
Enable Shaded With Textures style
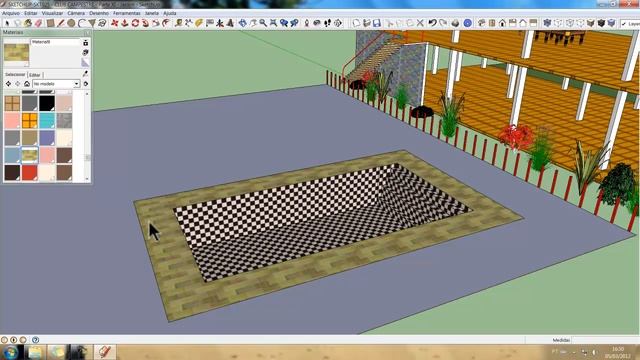(601, 23)
